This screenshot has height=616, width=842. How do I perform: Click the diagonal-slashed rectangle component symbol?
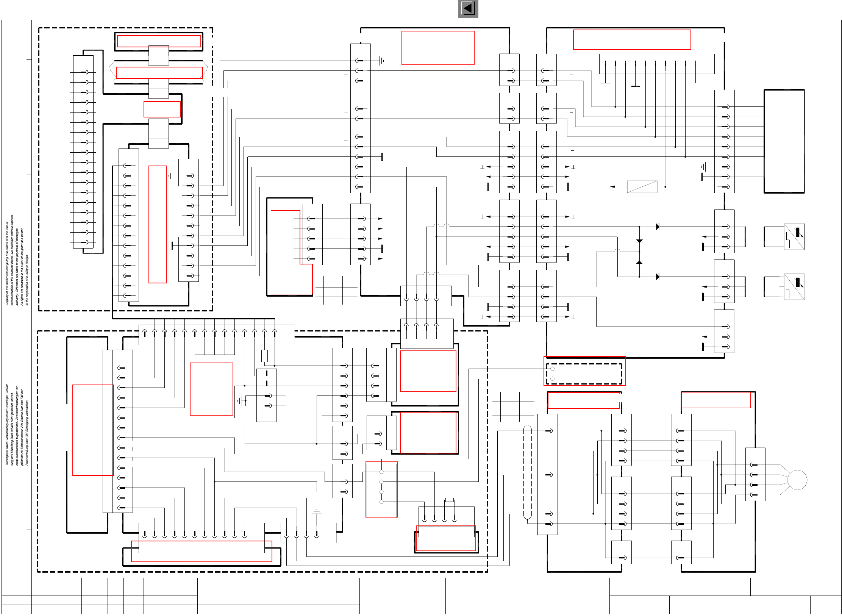(x=642, y=186)
